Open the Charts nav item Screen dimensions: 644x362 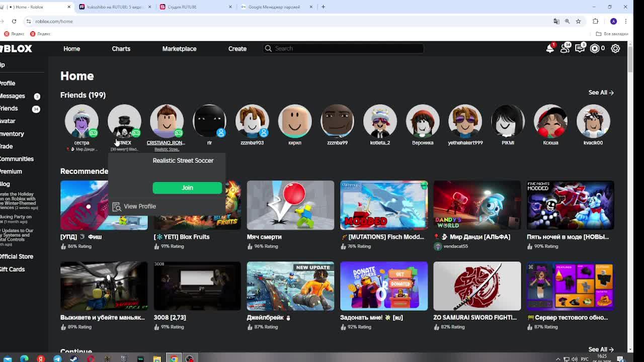[121, 49]
